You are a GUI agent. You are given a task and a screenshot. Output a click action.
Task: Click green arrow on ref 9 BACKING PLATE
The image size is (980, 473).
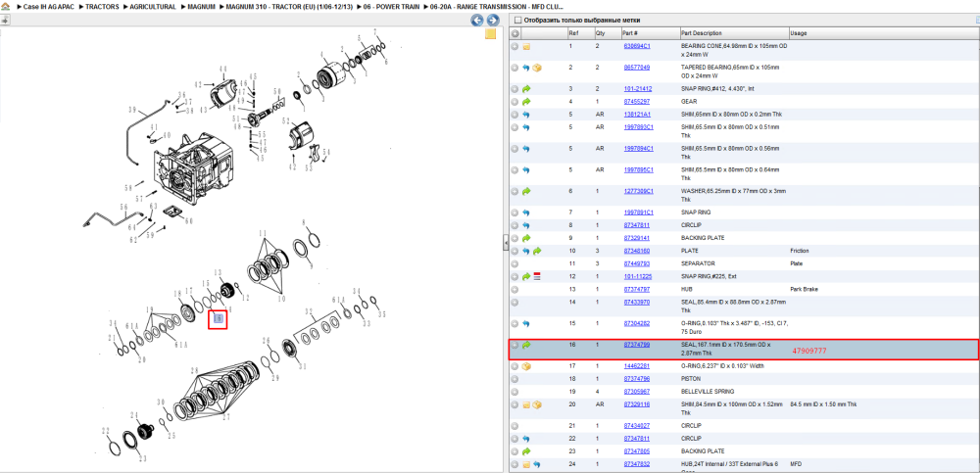(526, 238)
